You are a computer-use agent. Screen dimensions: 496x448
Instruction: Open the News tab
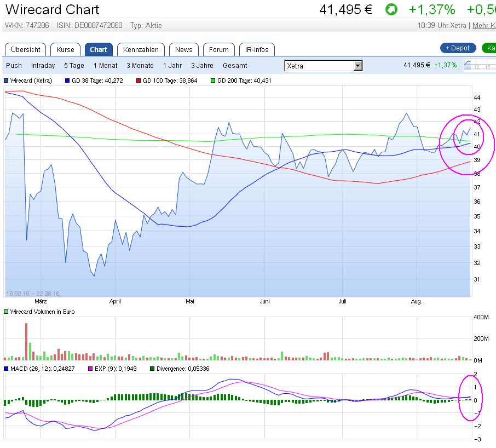point(183,49)
